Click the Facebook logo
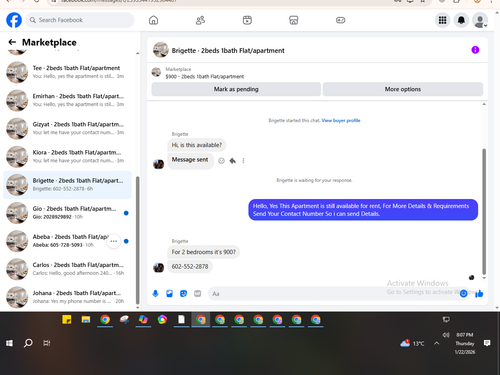This screenshot has width=500, height=375. tap(14, 20)
